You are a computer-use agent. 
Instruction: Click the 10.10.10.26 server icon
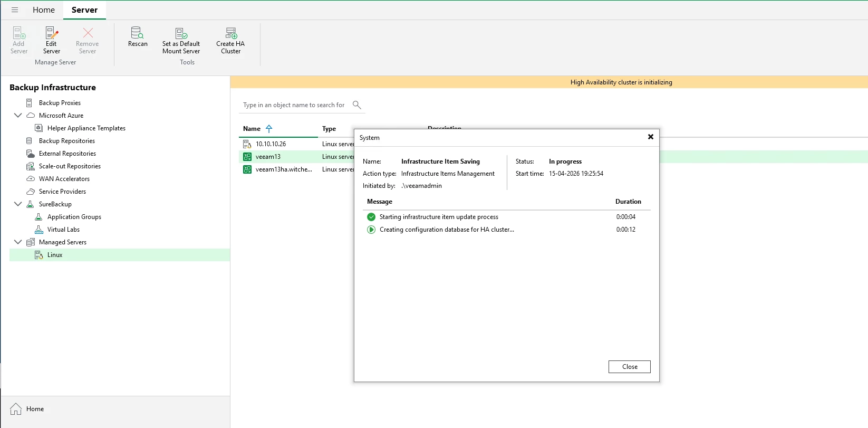tap(247, 144)
